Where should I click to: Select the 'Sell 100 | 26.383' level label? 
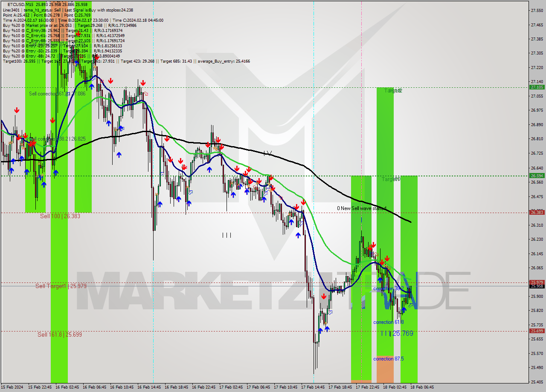point(60,216)
